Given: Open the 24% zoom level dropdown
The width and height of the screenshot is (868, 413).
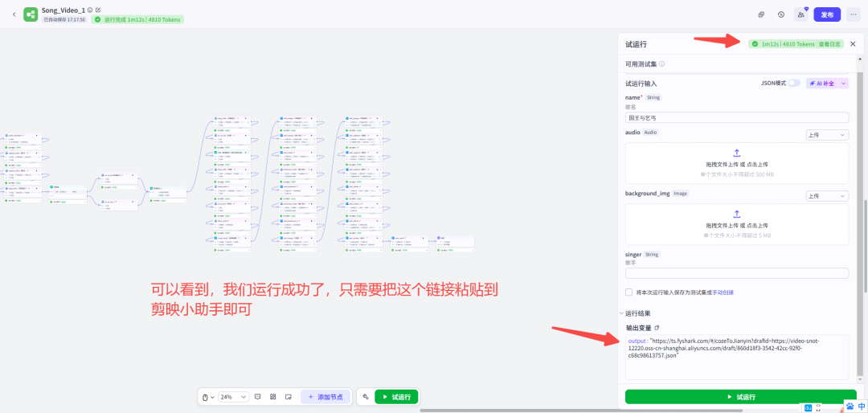Looking at the screenshot, I should point(233,397).
